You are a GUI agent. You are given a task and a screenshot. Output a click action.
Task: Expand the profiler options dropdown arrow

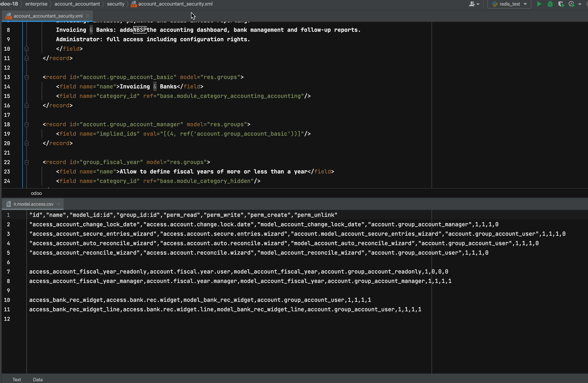pos(580,4)
